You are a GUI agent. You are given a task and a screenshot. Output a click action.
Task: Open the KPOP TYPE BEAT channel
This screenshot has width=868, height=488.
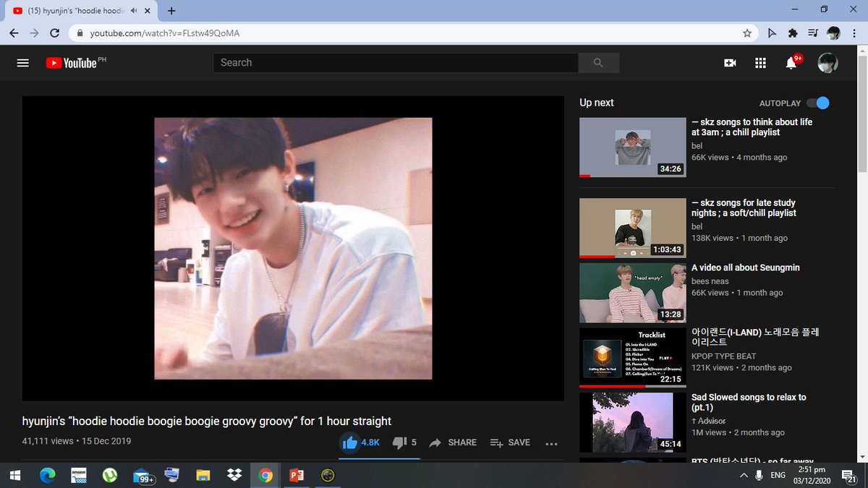723,356
